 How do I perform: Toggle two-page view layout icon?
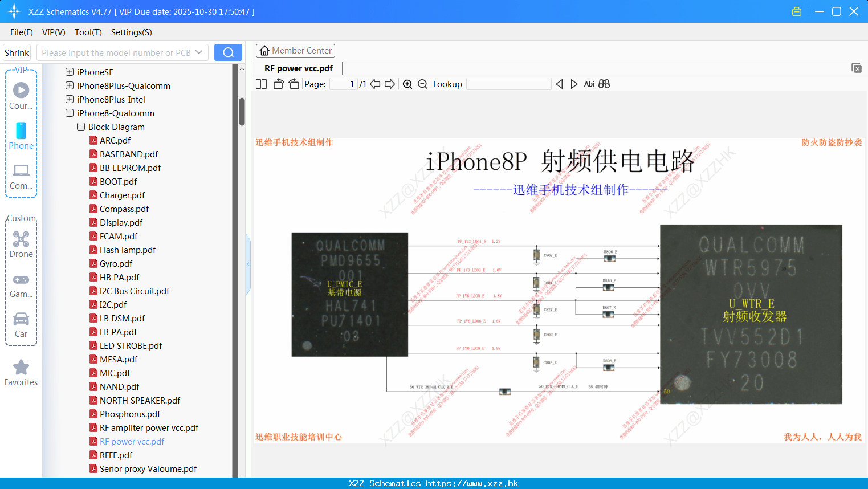pyautogui.click(x=262, y=84)
